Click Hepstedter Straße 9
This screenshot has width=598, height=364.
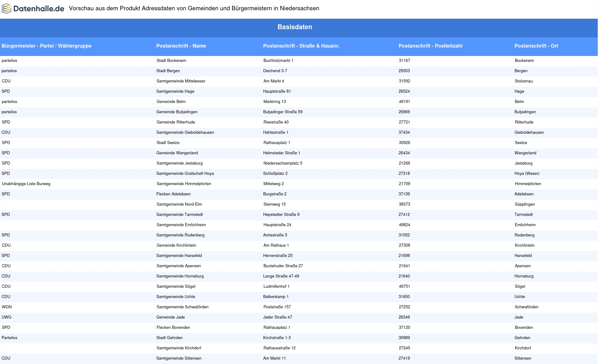point(281,215)
